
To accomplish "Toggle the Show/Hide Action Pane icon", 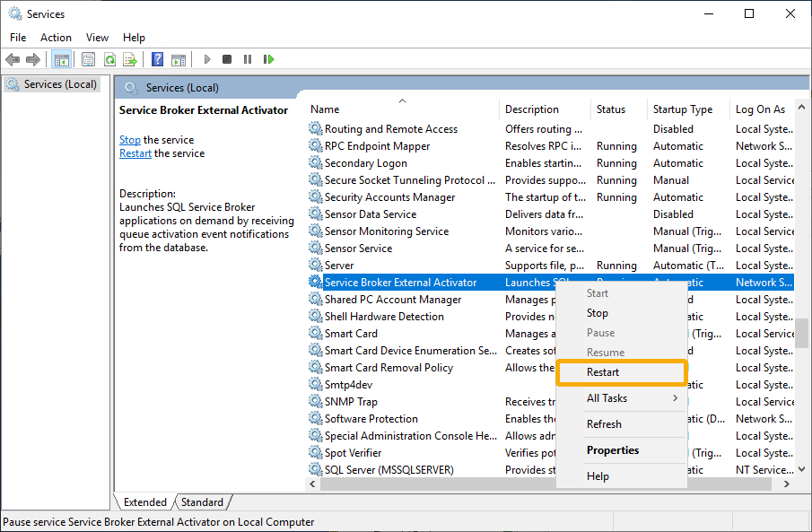I will 179,59.
